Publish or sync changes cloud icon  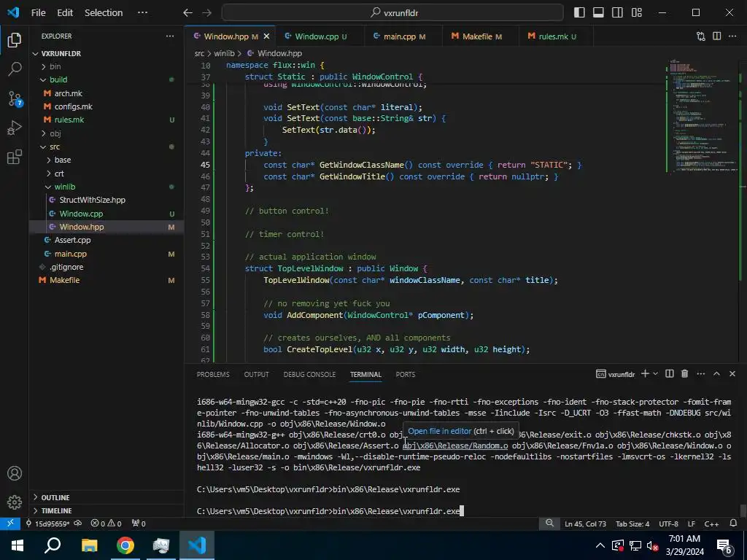click(x=77, y=524)
